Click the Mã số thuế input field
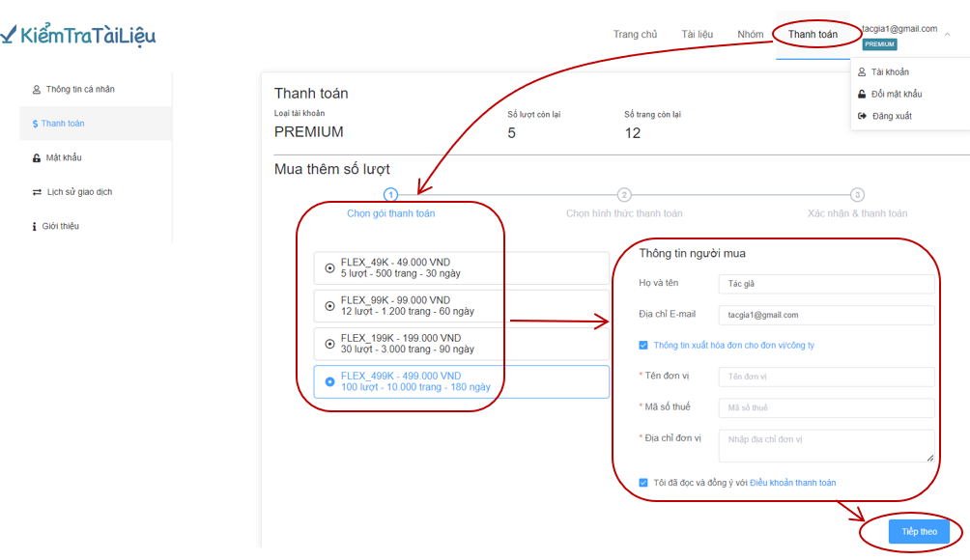 tap(826, 408)
